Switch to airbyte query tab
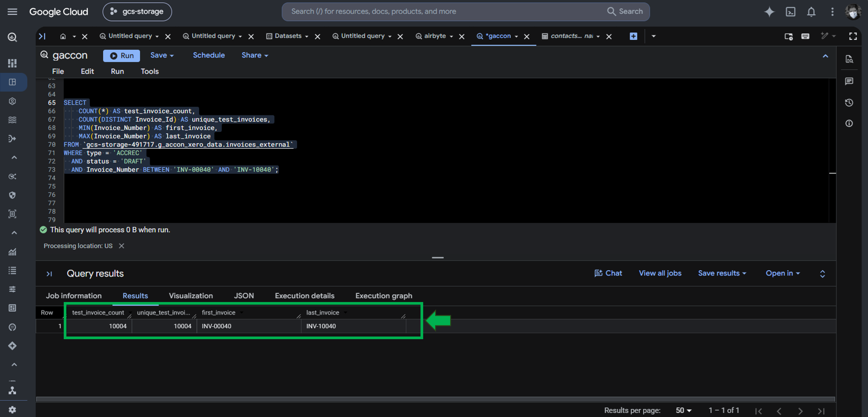 [x=435, y=36]
